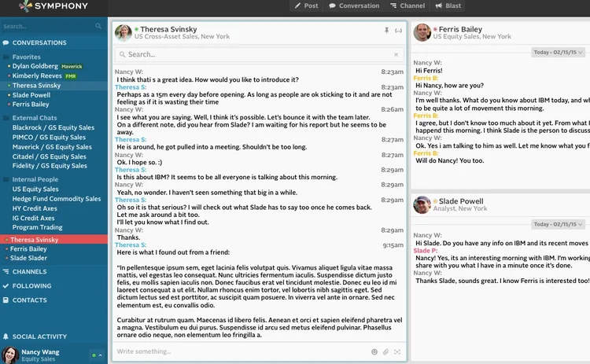This screenshot has width=590, height=364.
Task: Click Ferris Bailey's avatar photo
Action: pos(422,32)
